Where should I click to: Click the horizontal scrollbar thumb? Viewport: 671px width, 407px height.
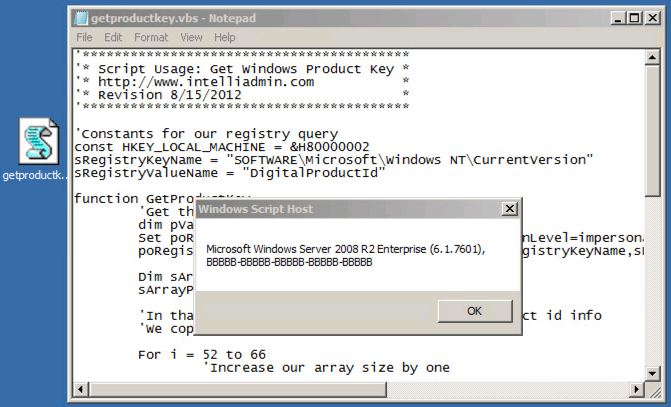click(x=238, y=389)
